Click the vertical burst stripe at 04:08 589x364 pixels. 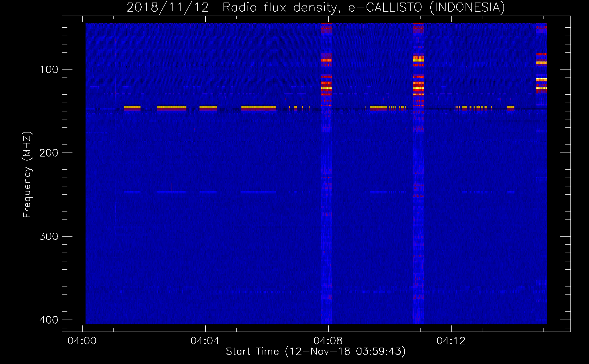click(x=326, y=174)
